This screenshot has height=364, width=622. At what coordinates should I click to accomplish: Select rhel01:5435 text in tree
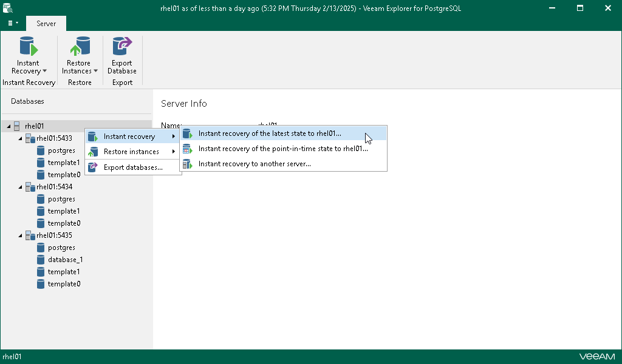[54, 235]
